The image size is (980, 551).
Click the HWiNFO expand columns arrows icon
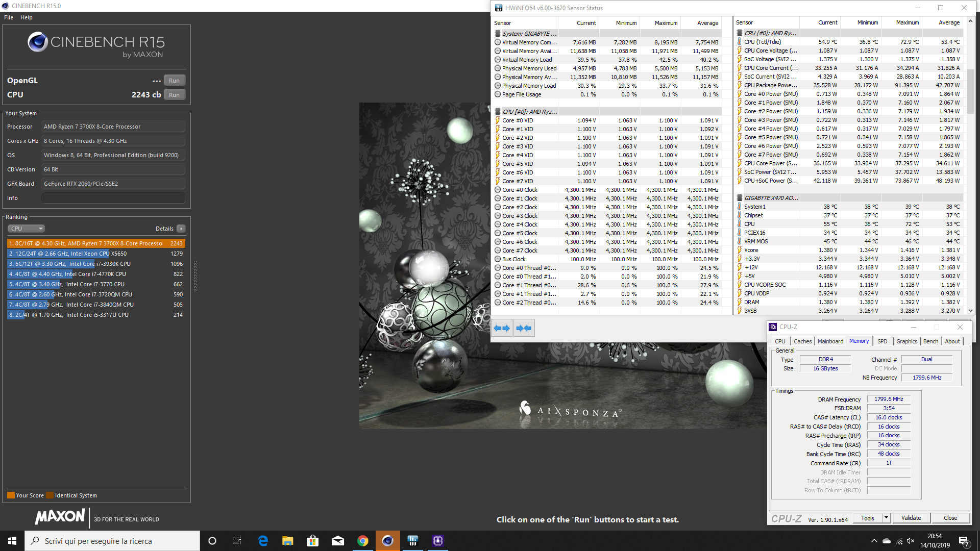pos(502,328)
